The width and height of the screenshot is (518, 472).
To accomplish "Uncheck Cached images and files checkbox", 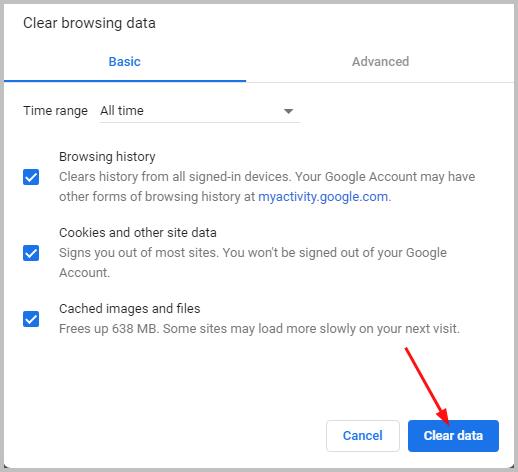I will click(x=31, y=319).
